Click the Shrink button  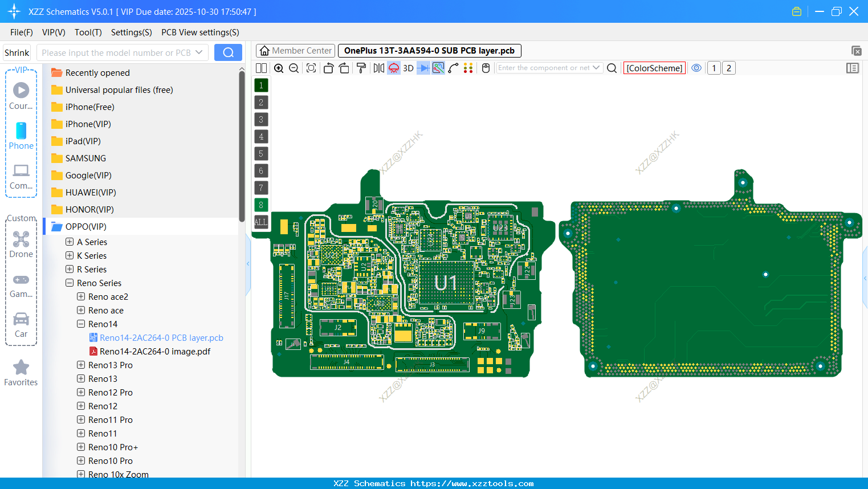(x=17, y=52)
